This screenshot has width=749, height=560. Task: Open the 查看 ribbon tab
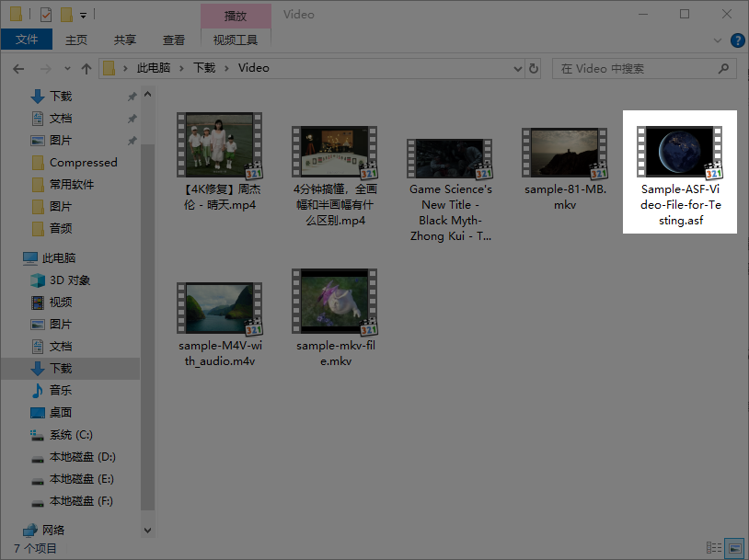point(174,40)
